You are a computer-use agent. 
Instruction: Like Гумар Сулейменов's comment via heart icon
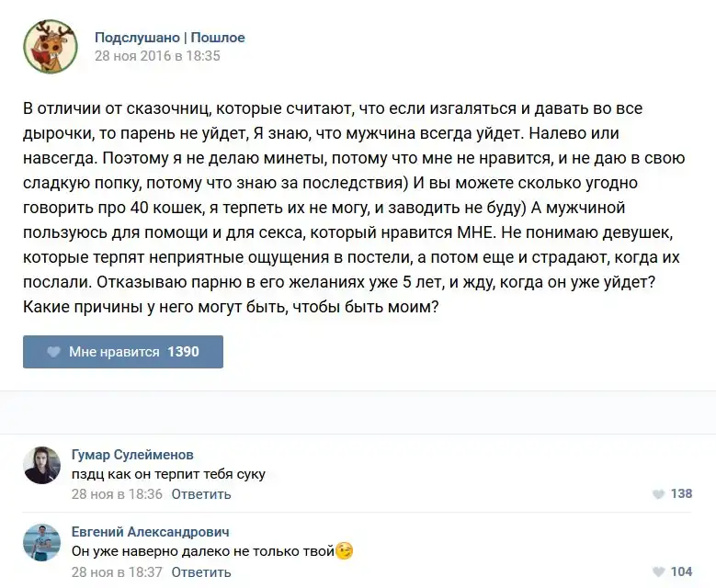coord(658,494)
